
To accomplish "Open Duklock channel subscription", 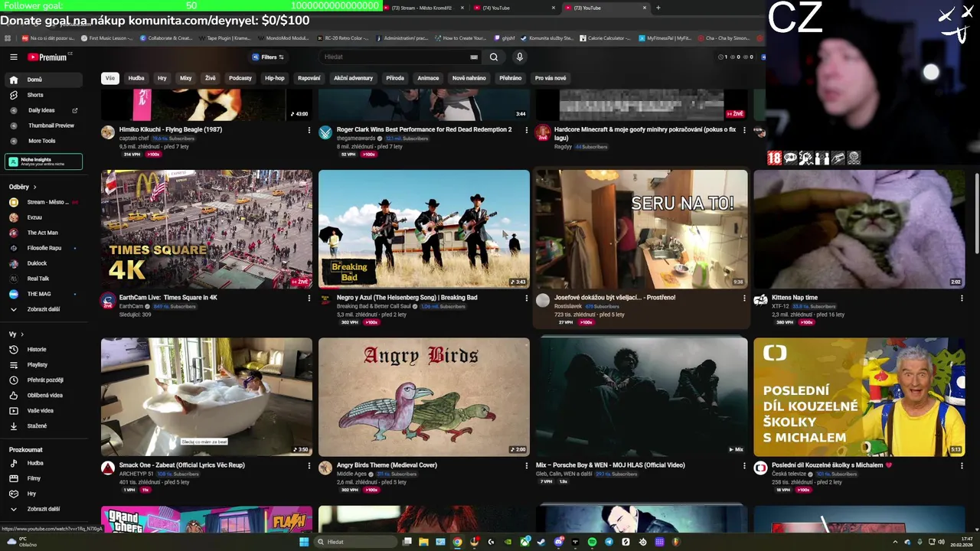I will (x=43, y=263).
